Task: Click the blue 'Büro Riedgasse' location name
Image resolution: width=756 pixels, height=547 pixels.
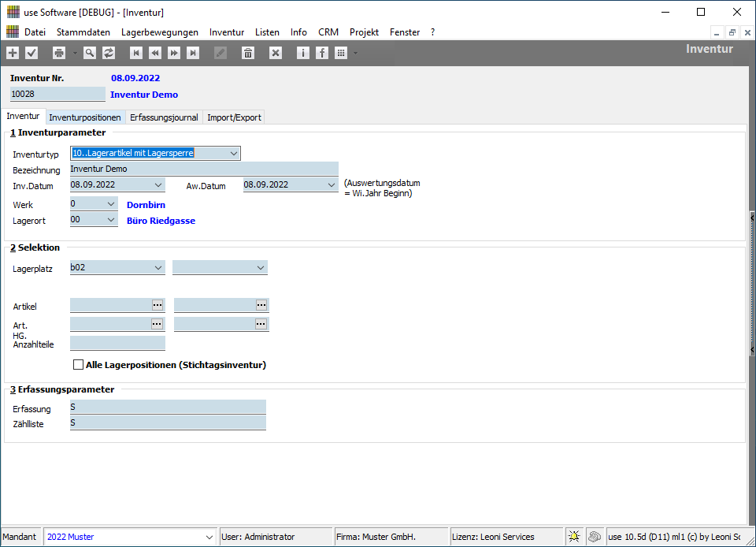Action: click(x=161, y=221)
